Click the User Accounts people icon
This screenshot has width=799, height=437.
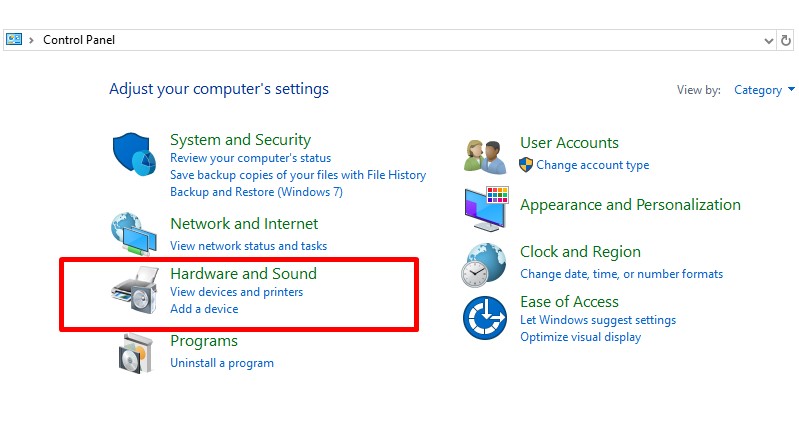[485, 156]
